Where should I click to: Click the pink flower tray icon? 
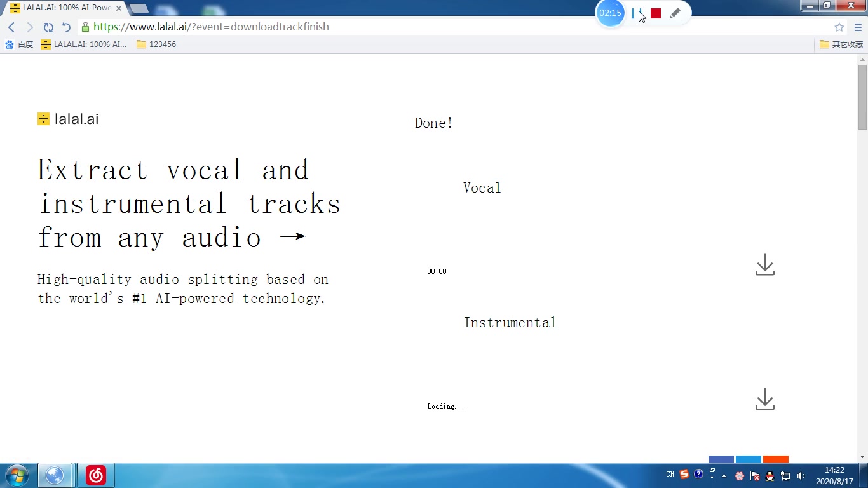[740, 475]
